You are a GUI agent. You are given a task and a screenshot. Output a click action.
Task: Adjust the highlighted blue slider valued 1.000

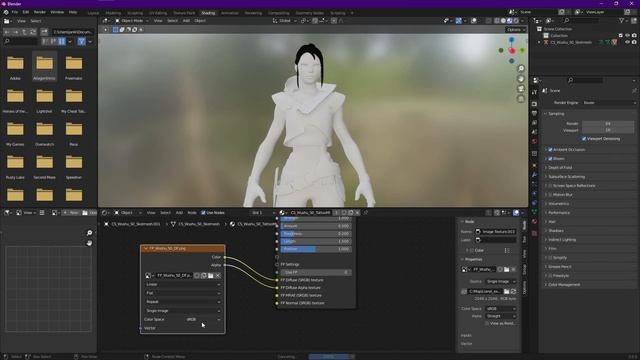tap(316, 249)
